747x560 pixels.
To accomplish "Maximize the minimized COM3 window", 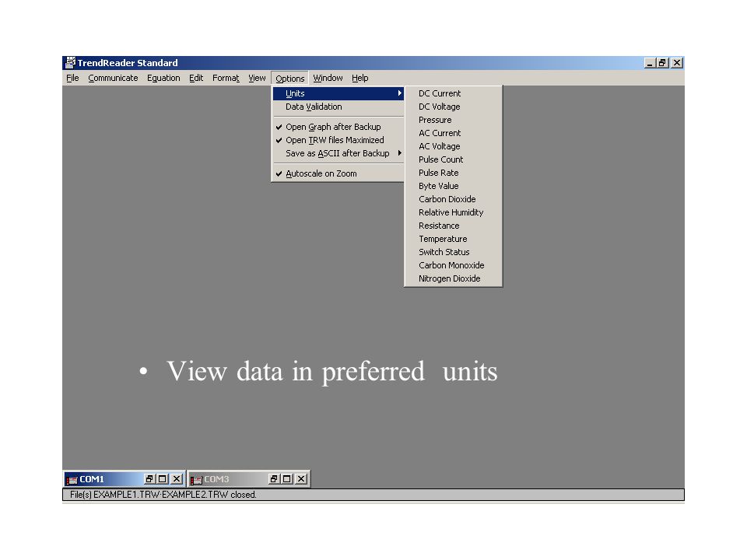I will (287, 479).
